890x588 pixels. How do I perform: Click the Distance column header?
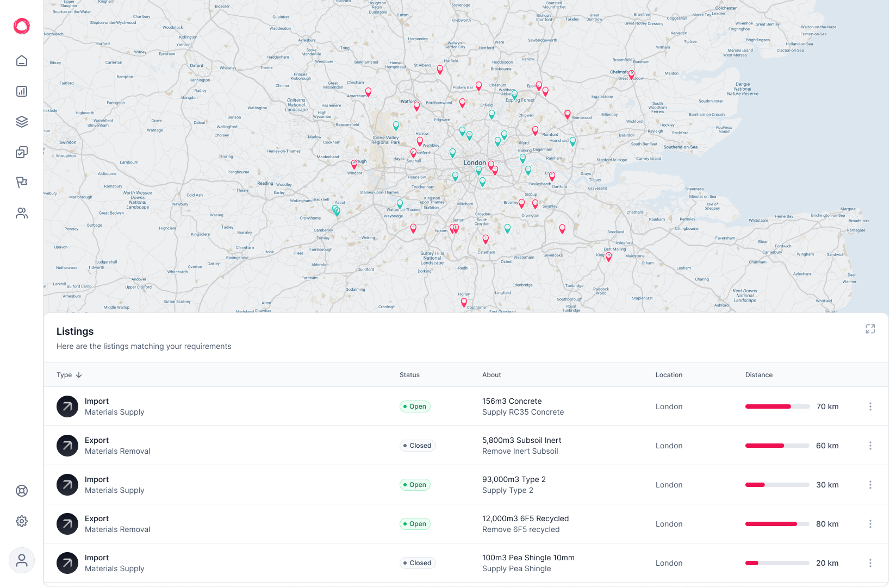(x=758, y=375)
